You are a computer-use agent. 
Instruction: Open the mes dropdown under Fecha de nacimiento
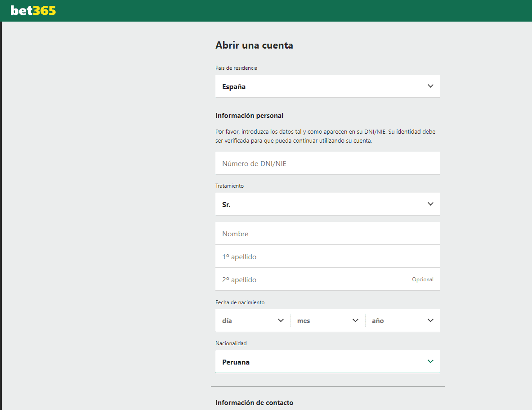327,320
